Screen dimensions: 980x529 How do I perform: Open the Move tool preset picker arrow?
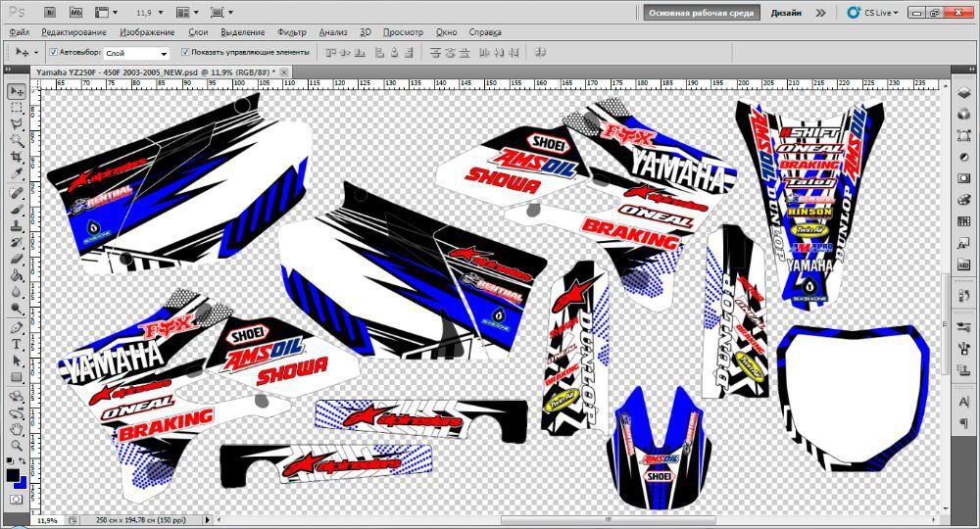[x=36, y=53]
